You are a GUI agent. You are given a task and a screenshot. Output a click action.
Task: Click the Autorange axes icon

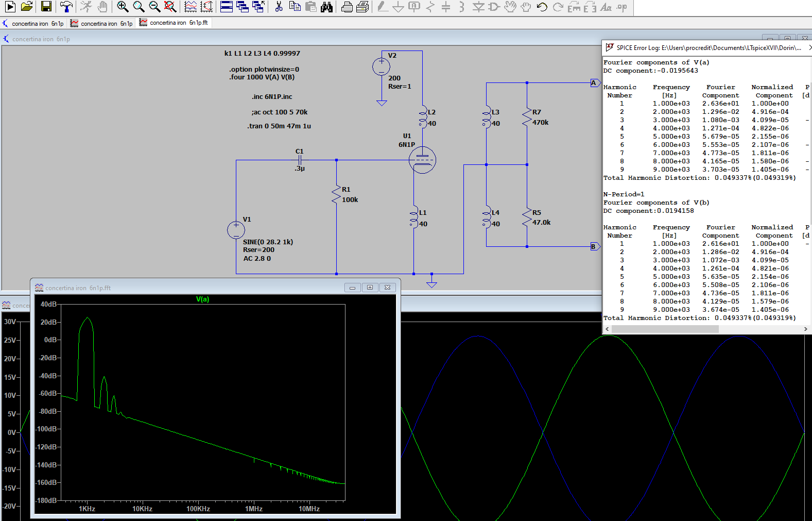point(206,7)
